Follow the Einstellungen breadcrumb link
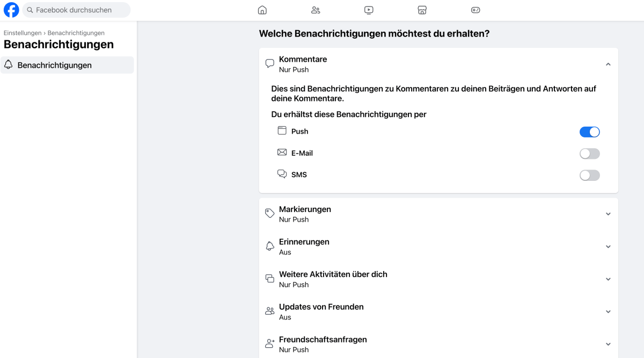 [23, 33]
